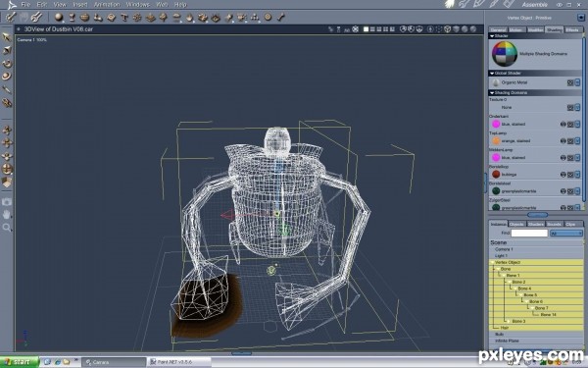
Task: Click the hand room icon at top right
Action: [x=449, y=4]
